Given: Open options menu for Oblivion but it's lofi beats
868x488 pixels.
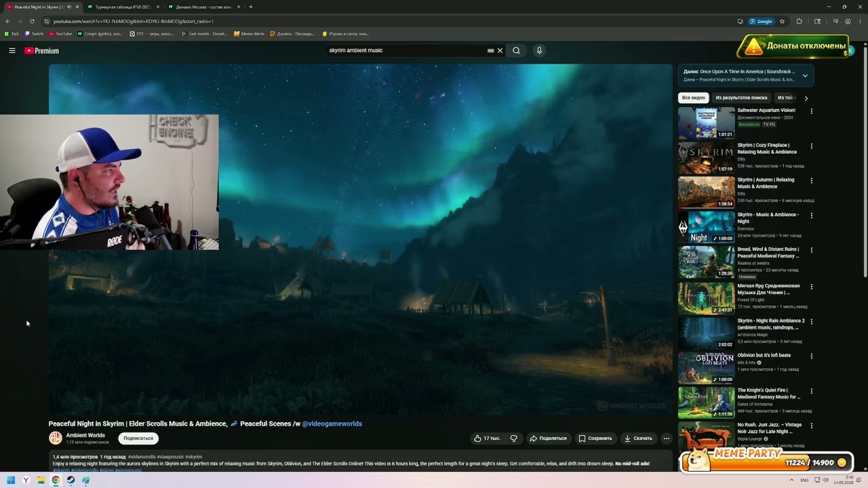Looking at the screenshot, I should 811,356.
